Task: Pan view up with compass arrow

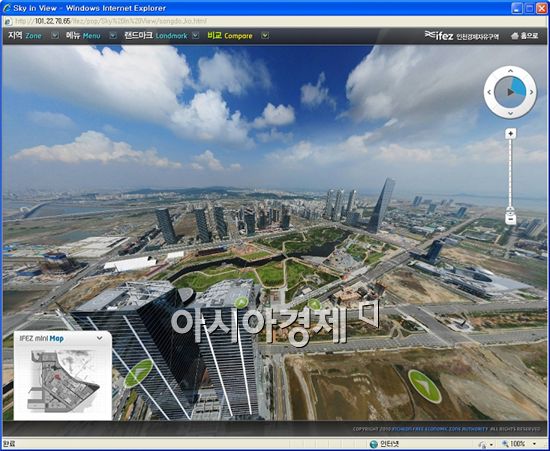Action: (510, 71)
